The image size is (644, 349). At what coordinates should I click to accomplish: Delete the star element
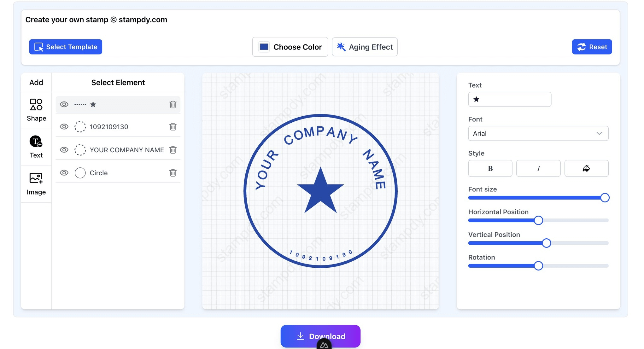[x=173, y=104]
